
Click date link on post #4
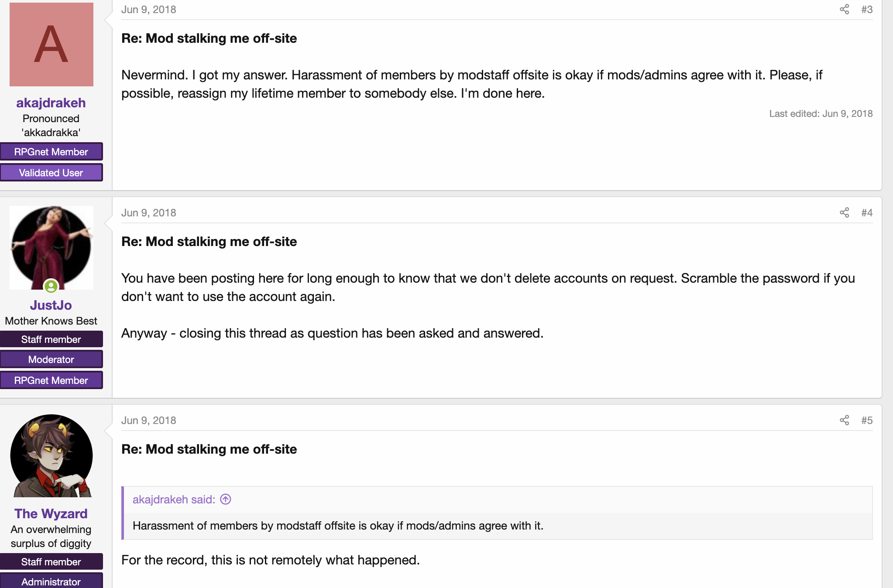(x=149, y=213)
